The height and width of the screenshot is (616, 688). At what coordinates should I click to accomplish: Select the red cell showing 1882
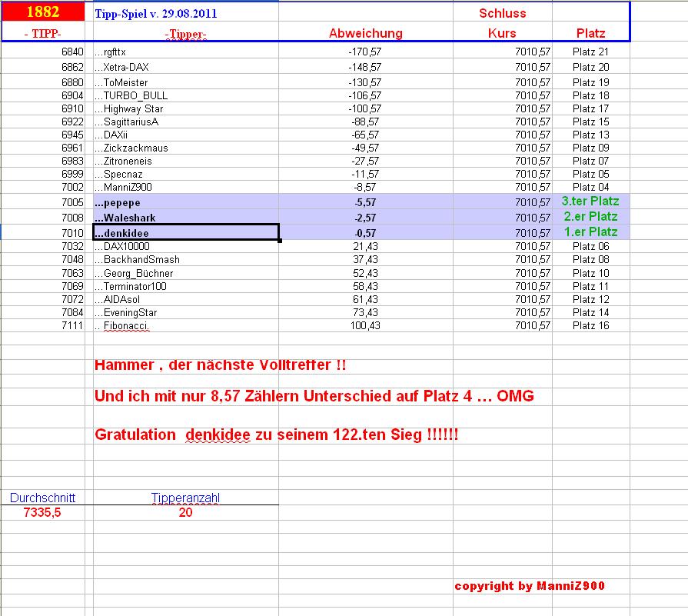[x=43, y=12]
